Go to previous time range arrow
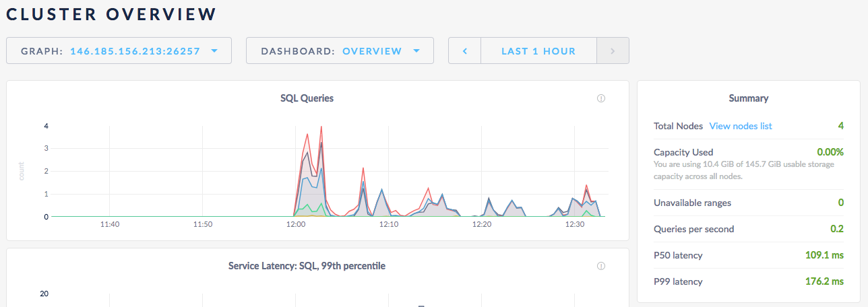 coord(464,50)
